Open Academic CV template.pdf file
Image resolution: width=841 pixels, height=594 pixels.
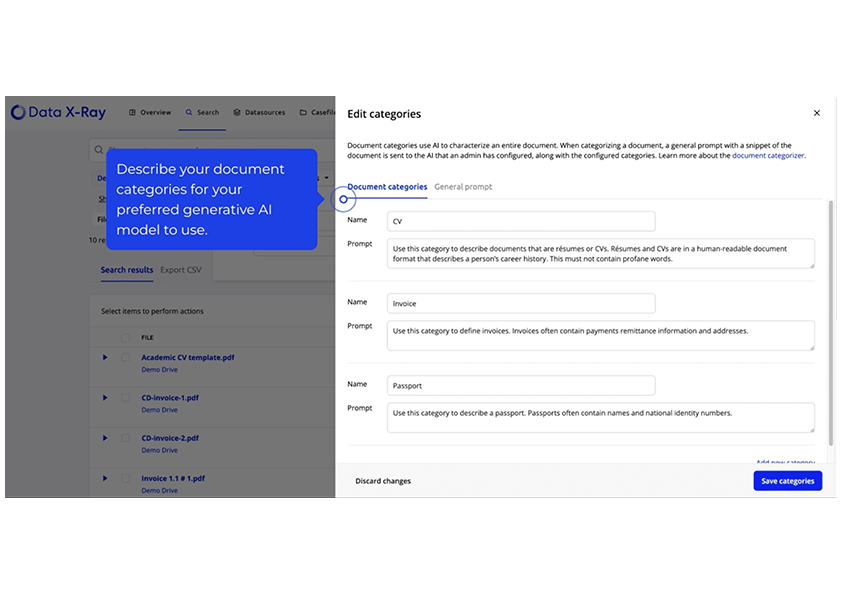tap(188, 357)
